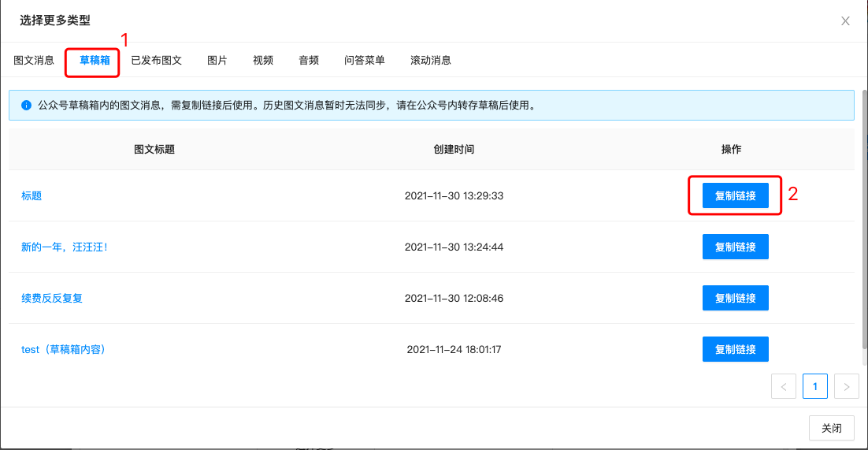Open the 问答菜单 tab
The image size is (868, 450).
pos(365,60)
